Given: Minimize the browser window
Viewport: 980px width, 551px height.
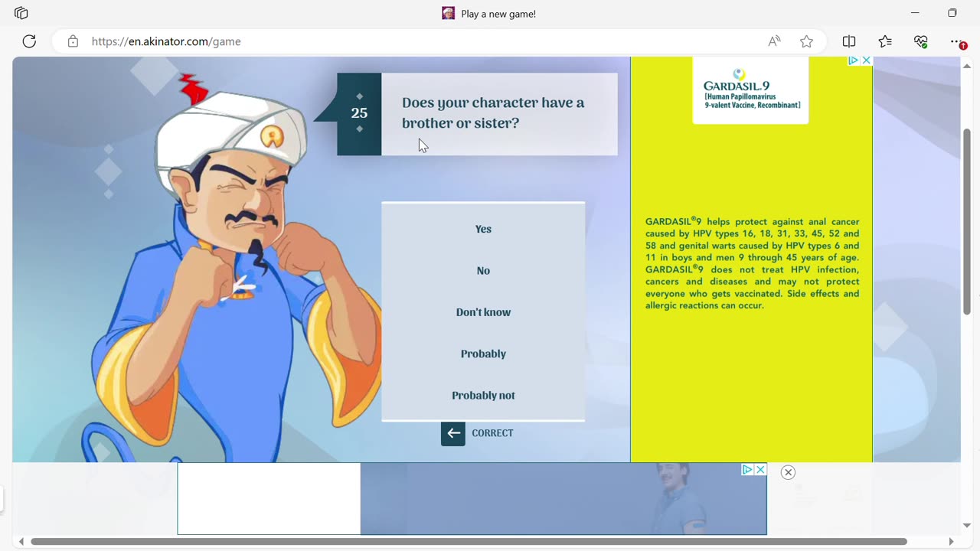Looking at the screenshot, I should [915, 13].
